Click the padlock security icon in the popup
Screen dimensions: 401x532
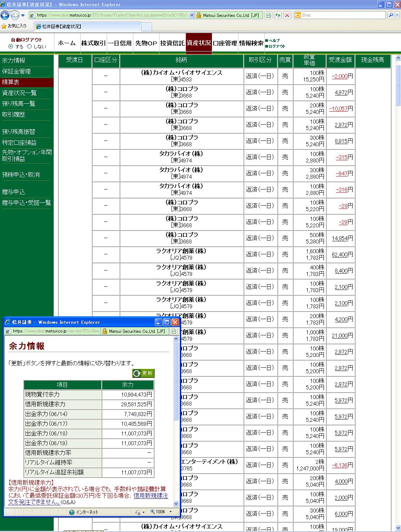pos(104,331)
